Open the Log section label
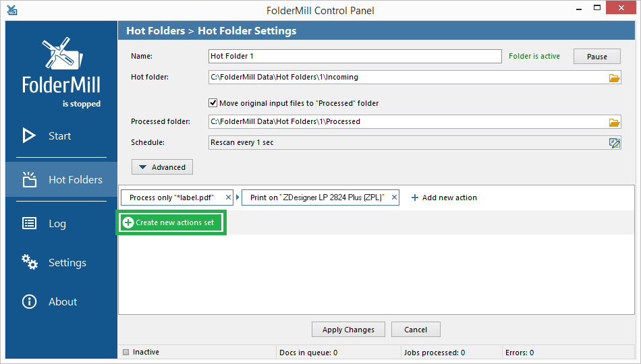The width and height of the screenshot is (641, 364). click(x=57, y=224)
